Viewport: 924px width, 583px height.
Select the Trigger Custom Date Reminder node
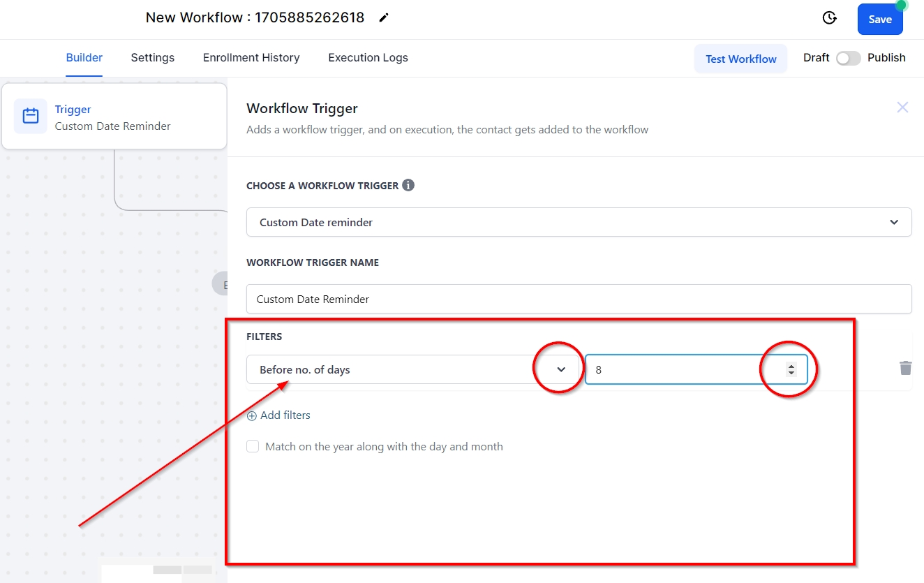tap(114, 117)
